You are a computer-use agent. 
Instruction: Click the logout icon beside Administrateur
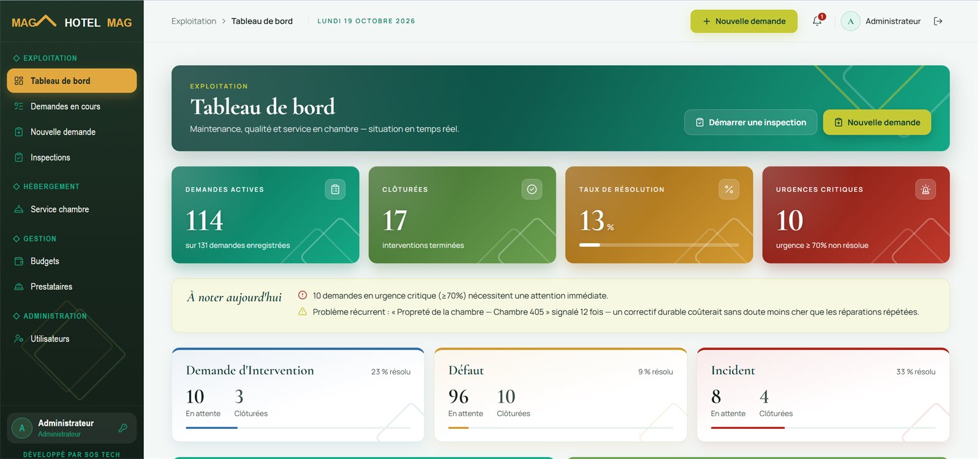point(938,21)
